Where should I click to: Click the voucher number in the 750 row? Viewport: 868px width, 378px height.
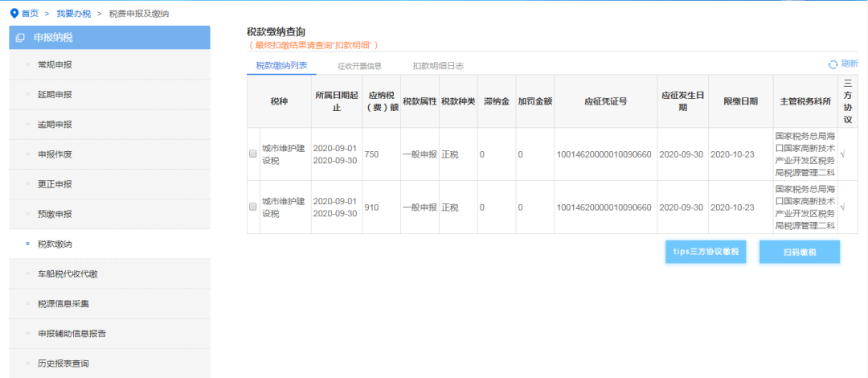(604, 154)
